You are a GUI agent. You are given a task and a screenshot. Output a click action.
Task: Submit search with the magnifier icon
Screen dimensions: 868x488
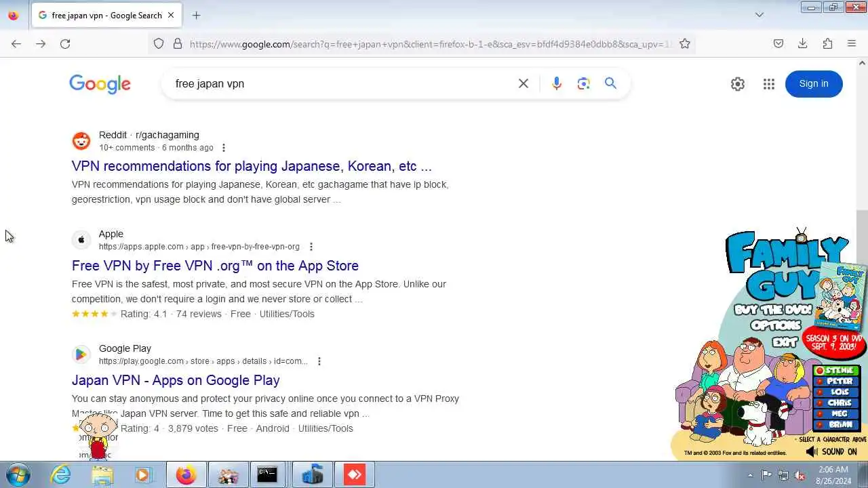(x=611, y=83)
